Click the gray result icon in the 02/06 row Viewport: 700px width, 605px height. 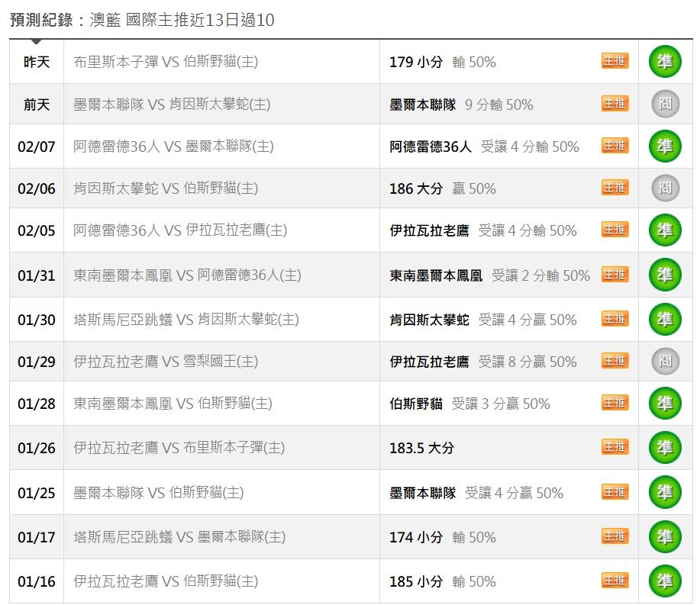(x=665, y=188)
